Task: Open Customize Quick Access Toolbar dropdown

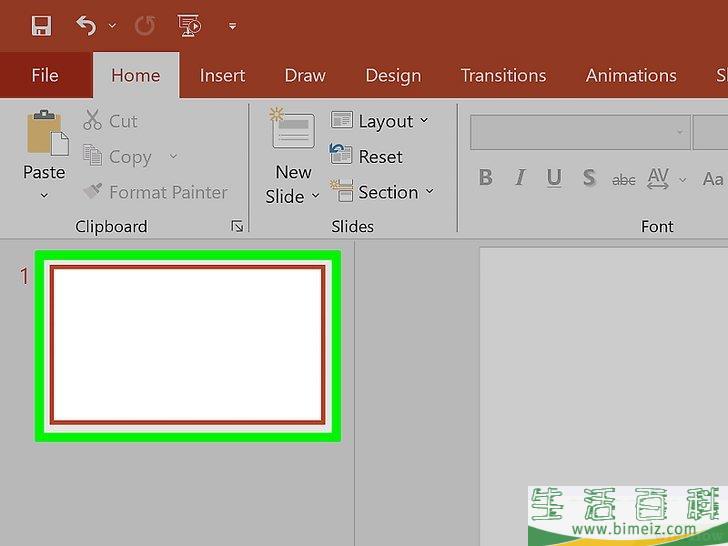Action: [232, 26]
